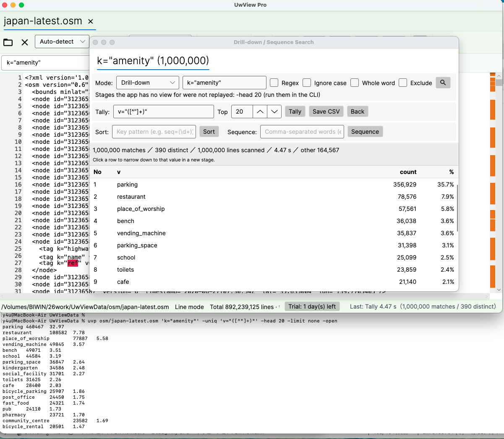Open file with the folder icon
This screenshot has height=439, width=504.
(8, 42)
